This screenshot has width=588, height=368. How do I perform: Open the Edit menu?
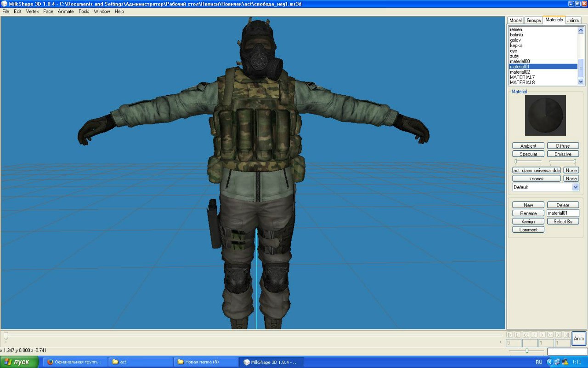coord(17,11)
